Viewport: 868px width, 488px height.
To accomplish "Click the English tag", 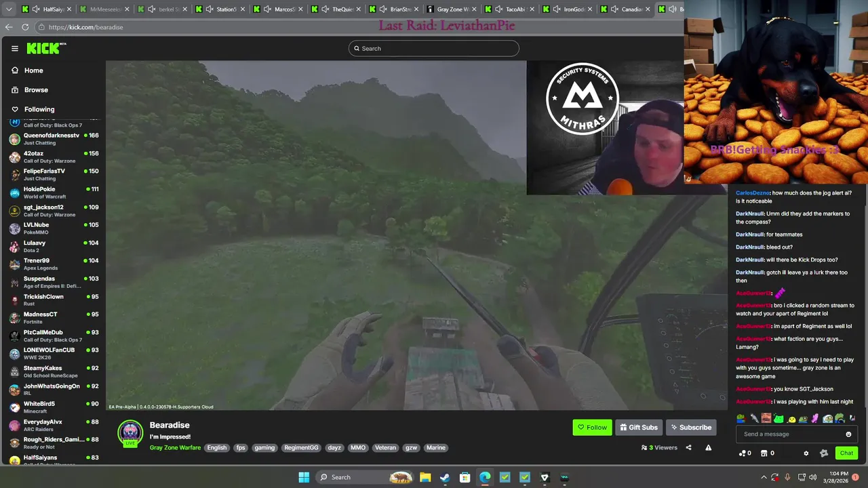I will (x=217, y=448).
